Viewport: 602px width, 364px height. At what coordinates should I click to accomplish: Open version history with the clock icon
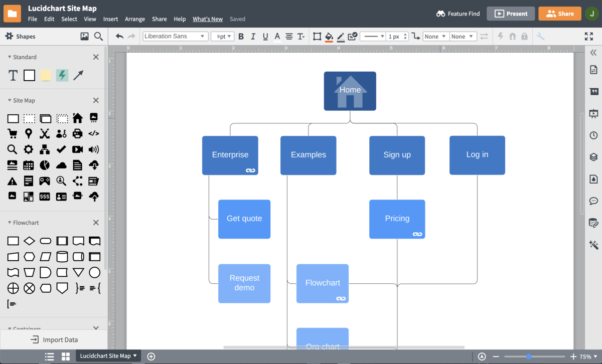pyautogui.click(x=593, y=135)
